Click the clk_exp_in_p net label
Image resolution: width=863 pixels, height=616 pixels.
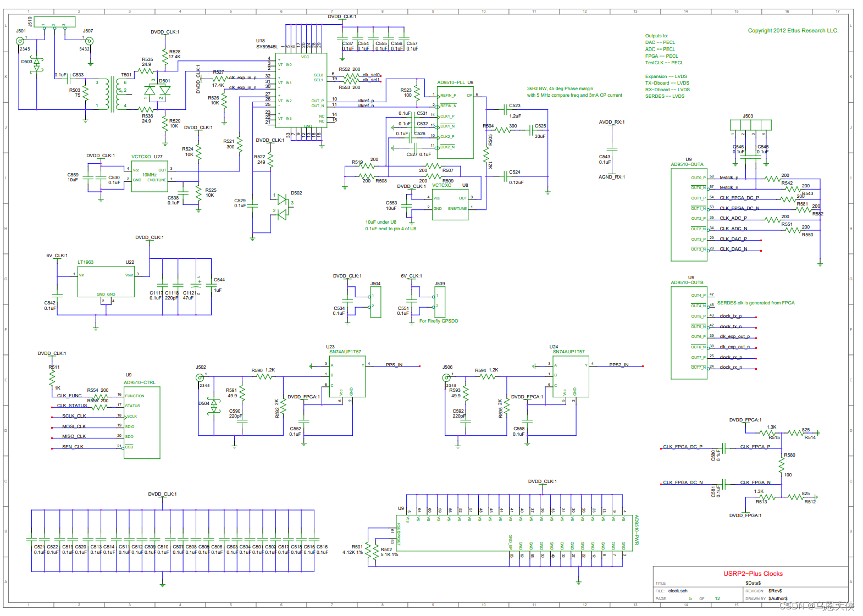coord(242,77)
